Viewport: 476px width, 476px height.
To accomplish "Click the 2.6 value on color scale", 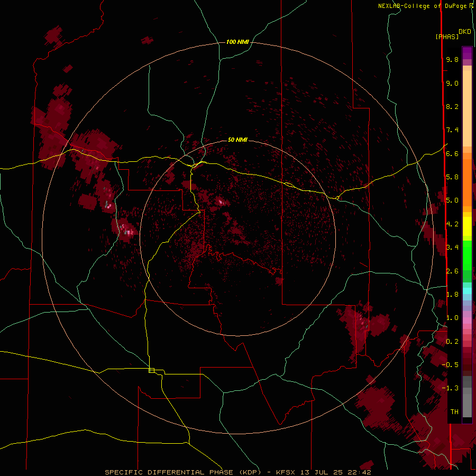I will click(x=452, y=271).
